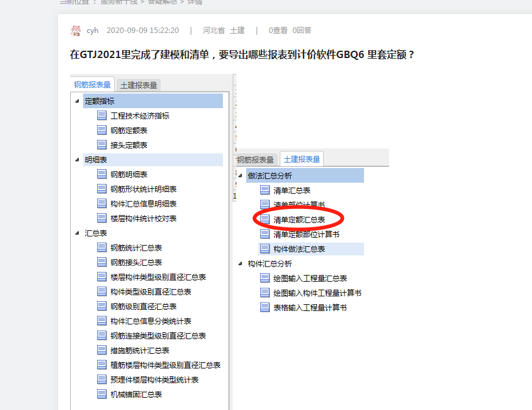The width and height of the screenshot is (532, 410).
Task: Open the 绘图输入工程量汇总表 report
Action: click(x=310, y=278)
